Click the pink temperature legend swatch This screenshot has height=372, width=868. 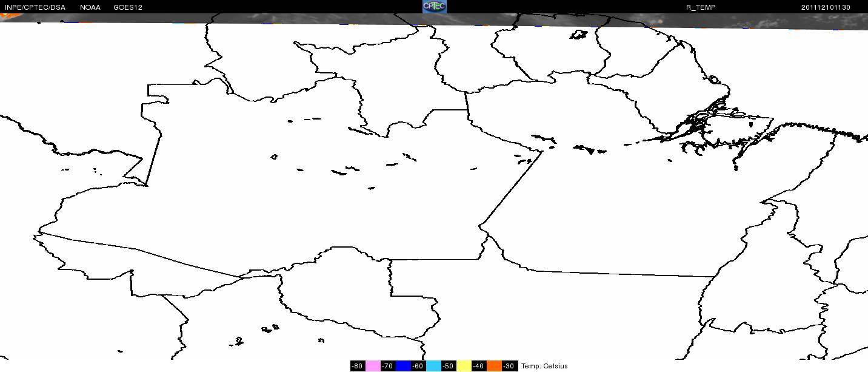373,366
